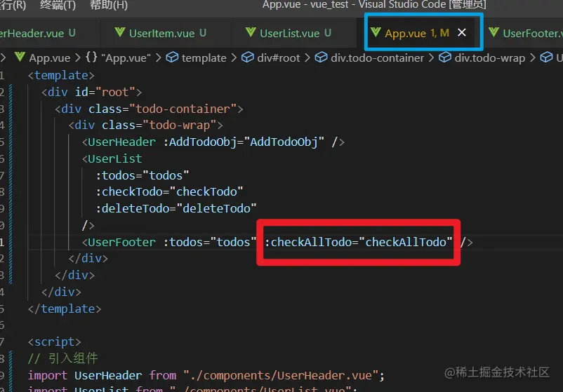Click the :checkTodo="checkTodo" prop
Screen dimensions: 563x392
point(169,192)
